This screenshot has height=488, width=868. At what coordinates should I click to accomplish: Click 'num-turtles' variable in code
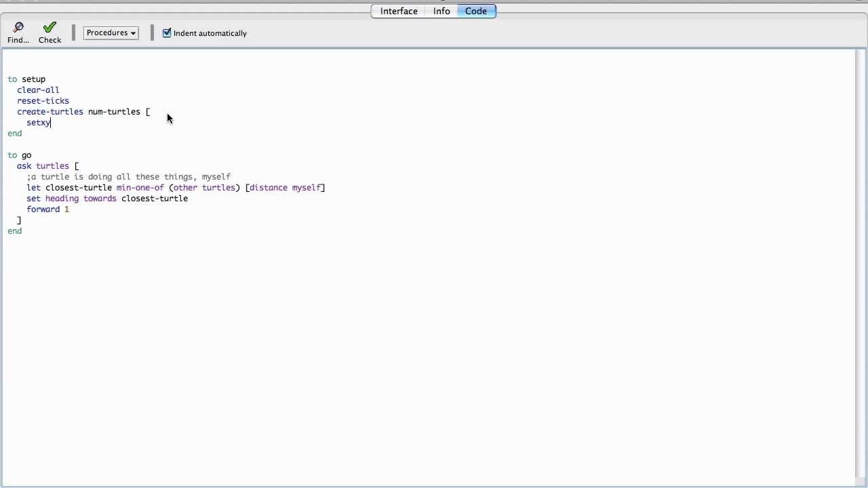[x=114, y=112]
